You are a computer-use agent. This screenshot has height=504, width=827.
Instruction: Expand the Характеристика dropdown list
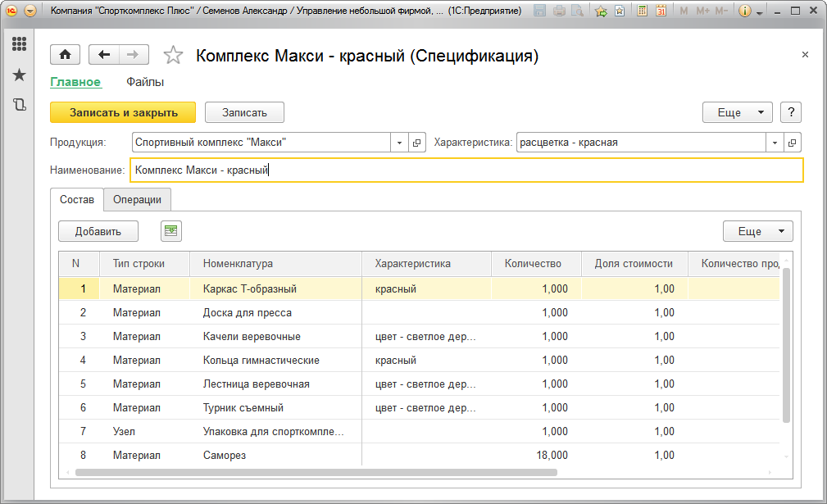click(x=775, y=143)
